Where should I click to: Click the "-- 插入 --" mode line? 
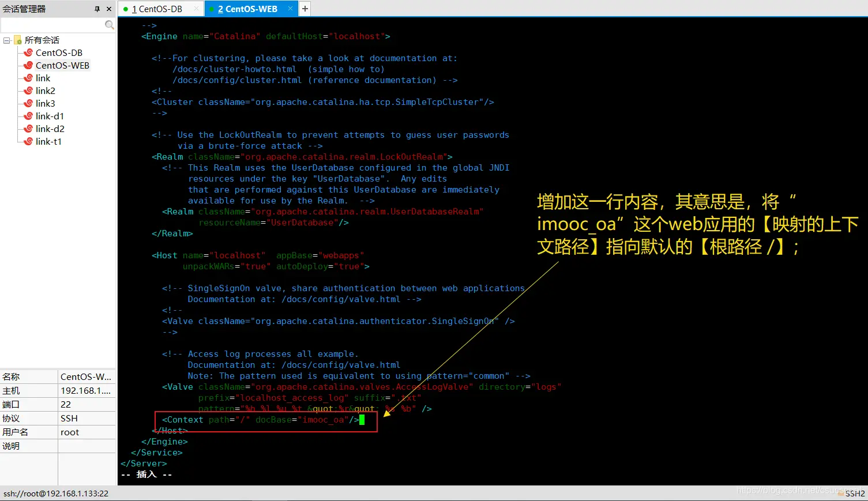pos(146,474)
